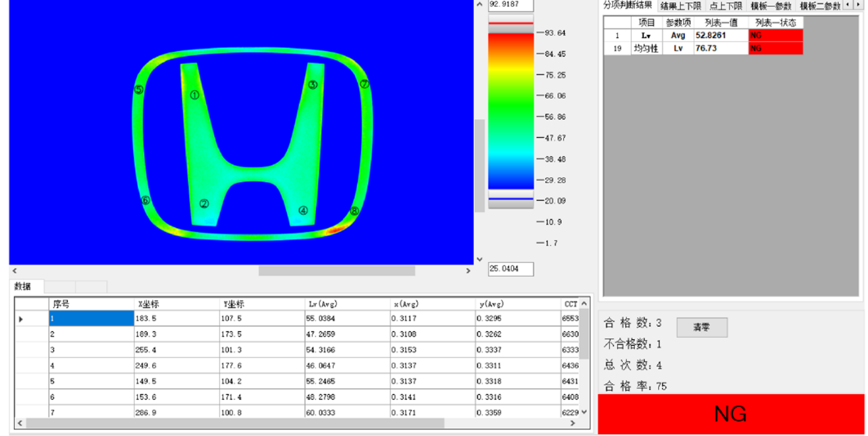Click point marker ⑤ on outer ring

[138, 90]
